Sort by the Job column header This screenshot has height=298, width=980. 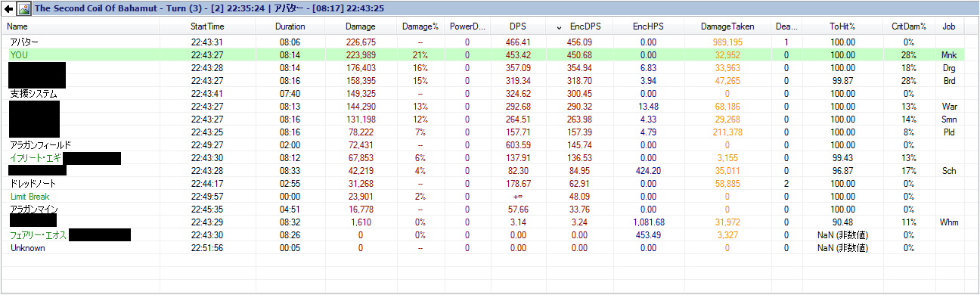[x=948, y=26]
